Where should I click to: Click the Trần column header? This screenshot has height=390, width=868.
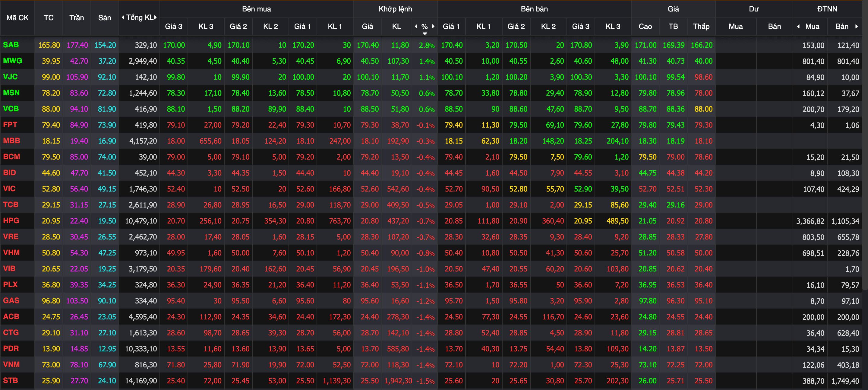tap(77, 18)
